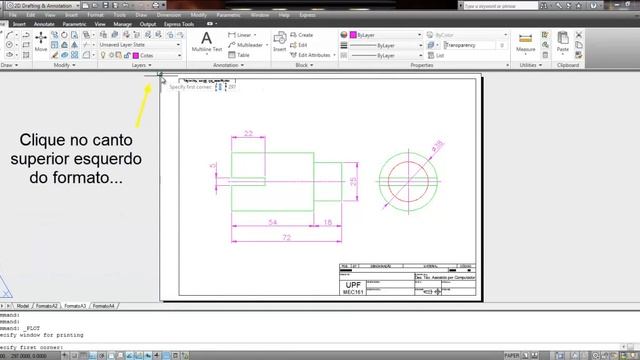Click the Edit block icon
Viewport: 640px width, 360px height.
[293, 45]
